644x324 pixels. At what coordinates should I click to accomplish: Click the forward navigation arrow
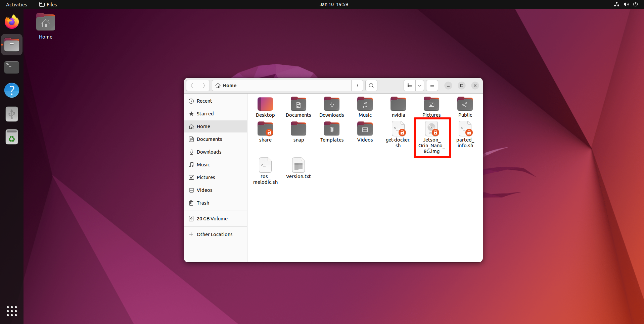point(204,86)
